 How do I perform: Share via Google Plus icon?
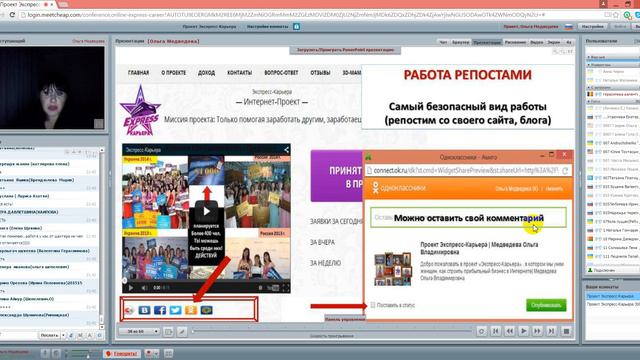(x=129, y=311)
